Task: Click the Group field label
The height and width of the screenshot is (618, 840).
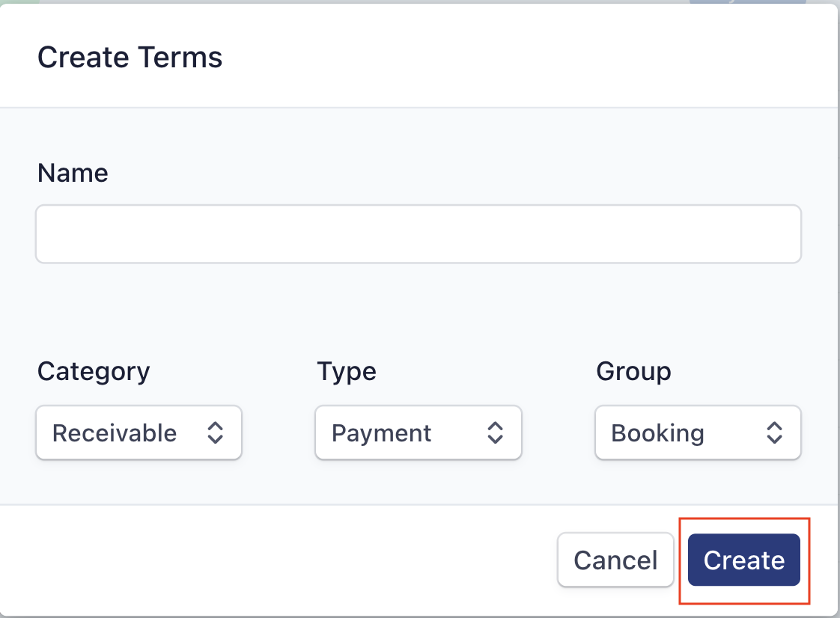Action: pyautogui.click(x=633, y=371)
